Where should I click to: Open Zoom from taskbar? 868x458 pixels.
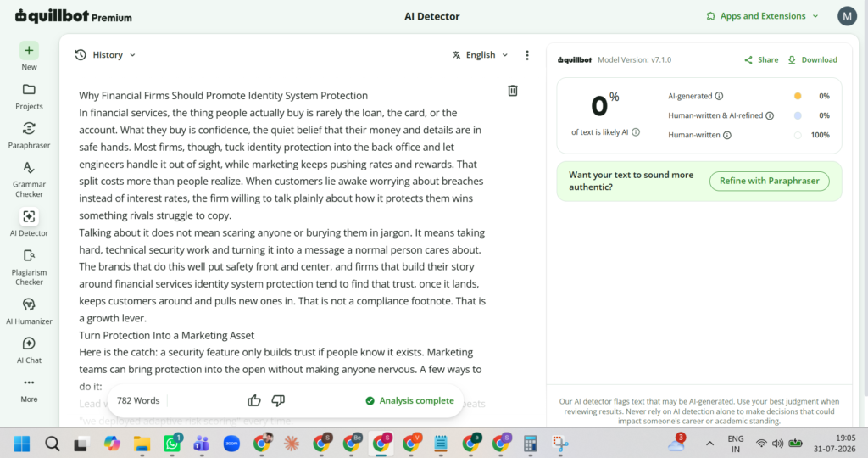231,444
